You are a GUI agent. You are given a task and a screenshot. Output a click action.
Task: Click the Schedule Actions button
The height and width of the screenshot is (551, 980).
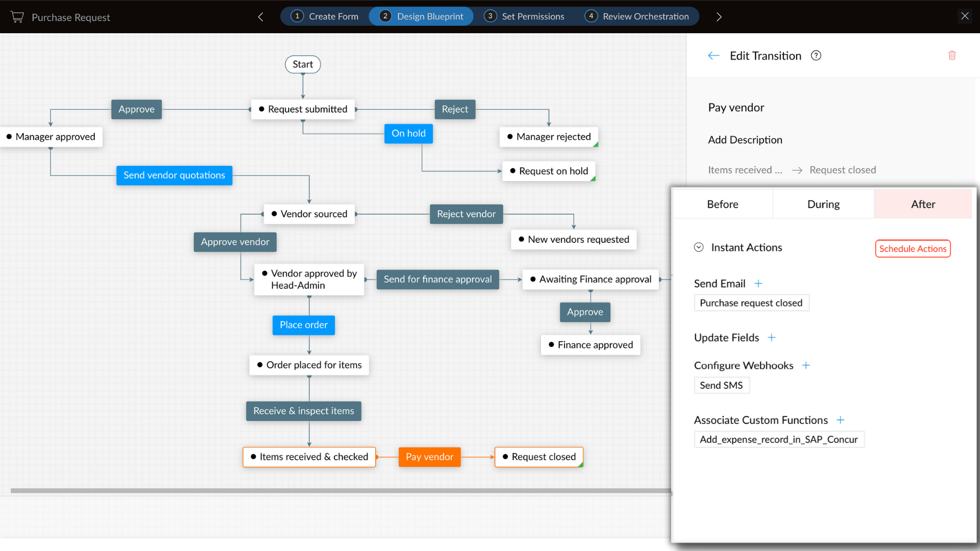pyautogui.click(x=913, y=248)
